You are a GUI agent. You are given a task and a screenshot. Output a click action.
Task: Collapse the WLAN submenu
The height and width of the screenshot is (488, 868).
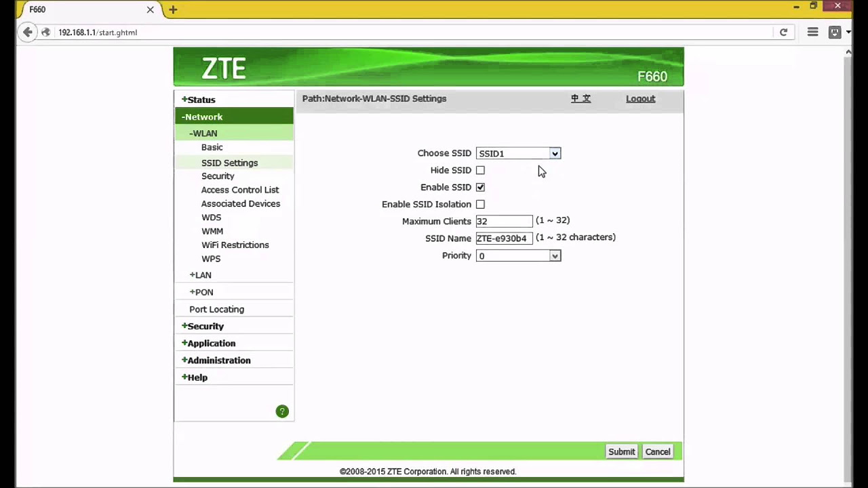(203, 134)
